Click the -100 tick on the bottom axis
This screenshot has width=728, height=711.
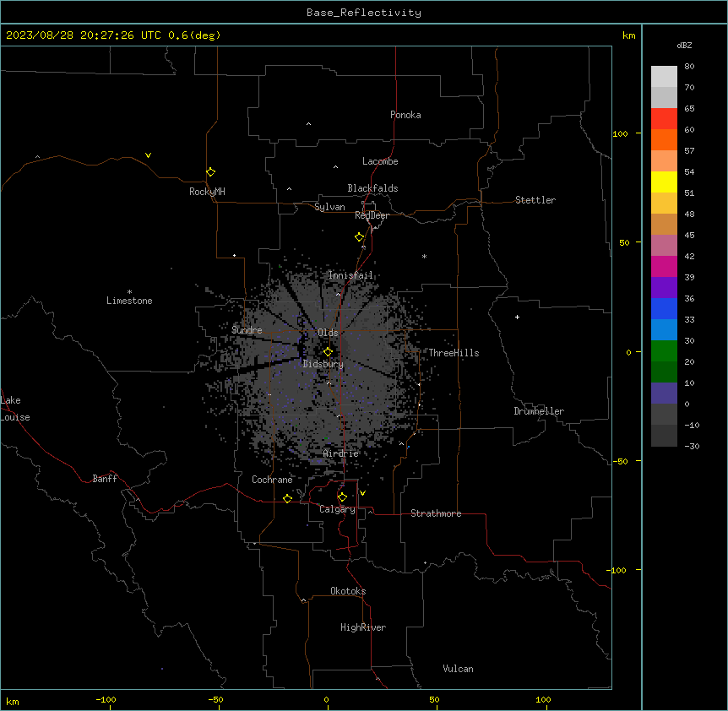(106, 700)
